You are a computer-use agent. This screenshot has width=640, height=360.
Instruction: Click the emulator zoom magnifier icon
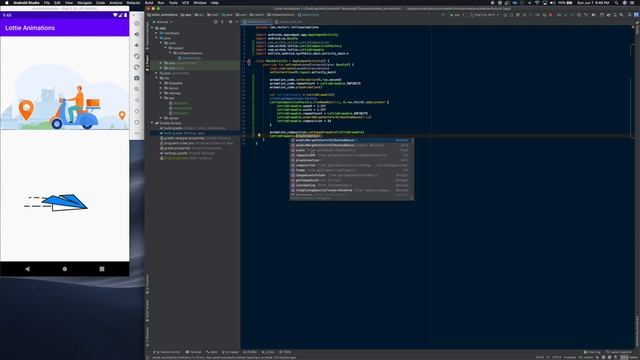(x=137, y=89)
